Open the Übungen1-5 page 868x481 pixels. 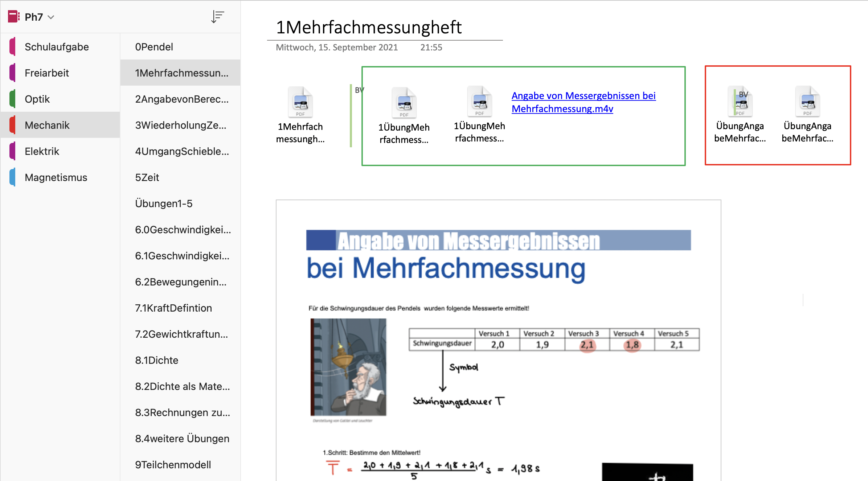(164, 203)
